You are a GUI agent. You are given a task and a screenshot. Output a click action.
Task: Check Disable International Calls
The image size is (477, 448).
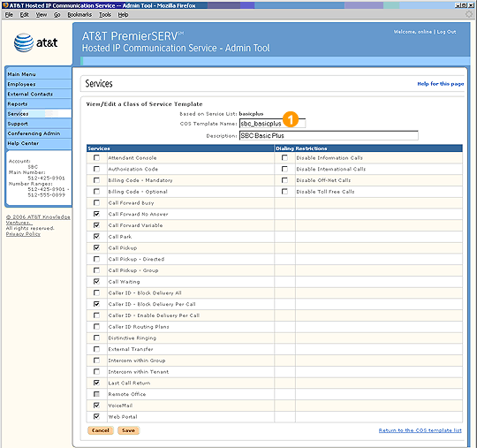(284, 169)
